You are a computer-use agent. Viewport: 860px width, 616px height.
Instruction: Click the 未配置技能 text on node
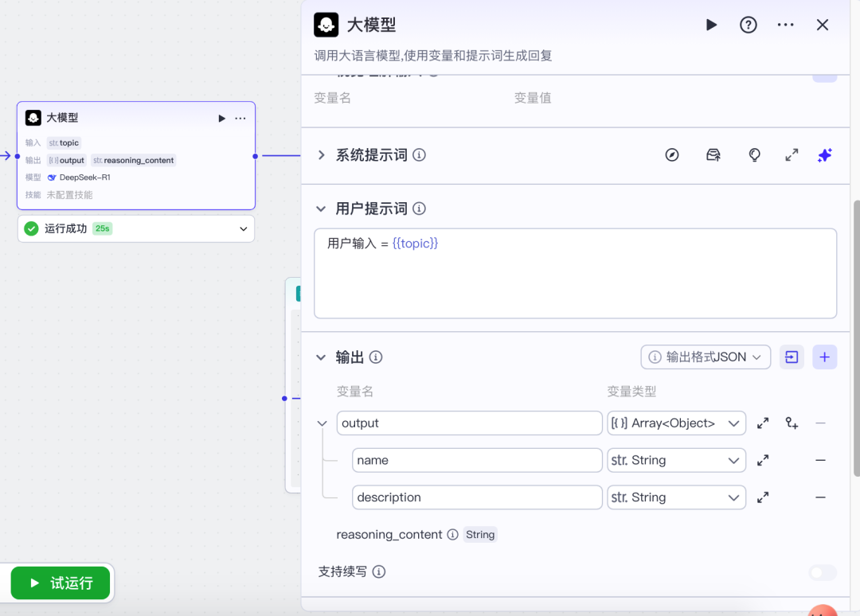coord(69,195)
